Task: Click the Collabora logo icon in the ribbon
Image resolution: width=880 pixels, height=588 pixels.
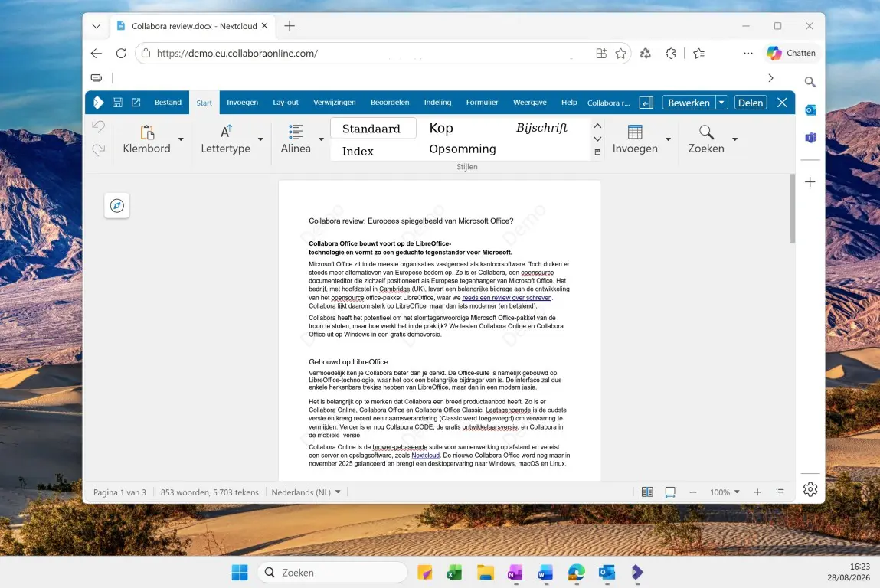Action: 98,102
